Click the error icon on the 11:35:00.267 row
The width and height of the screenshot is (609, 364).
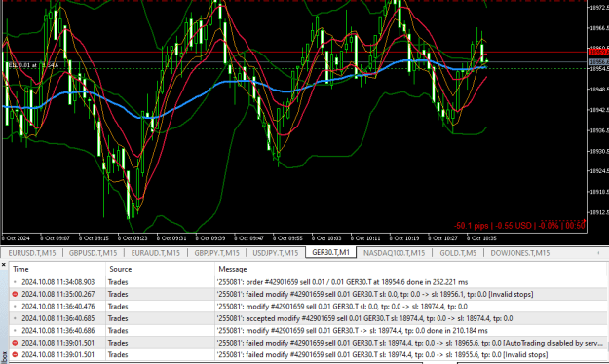[15, 294]
